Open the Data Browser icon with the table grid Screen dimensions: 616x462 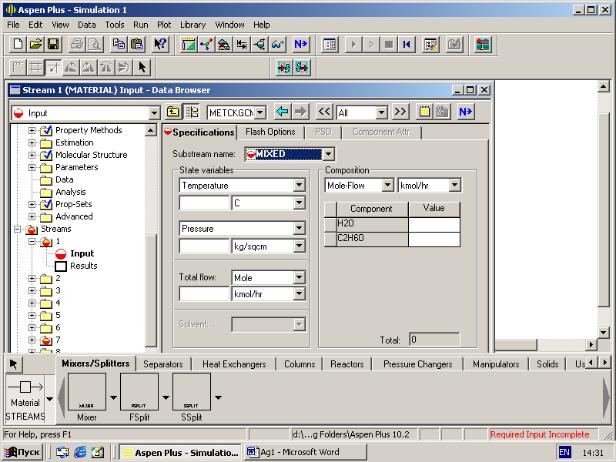point(329,44)
